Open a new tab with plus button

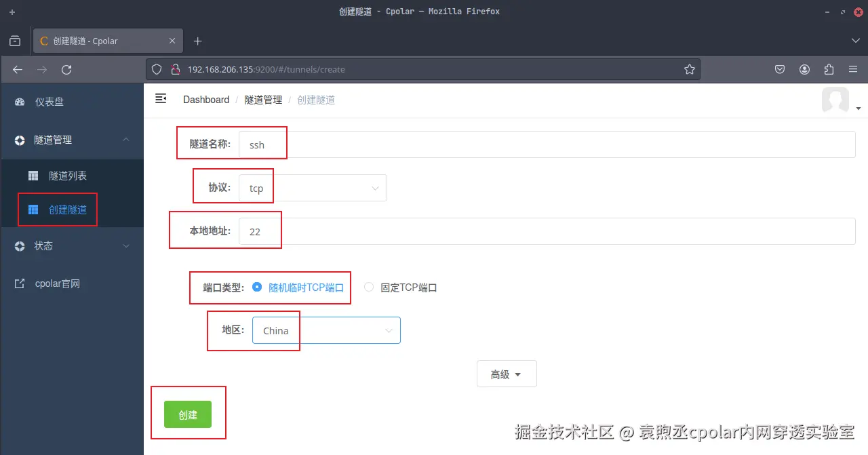click(x=197, y=41)
